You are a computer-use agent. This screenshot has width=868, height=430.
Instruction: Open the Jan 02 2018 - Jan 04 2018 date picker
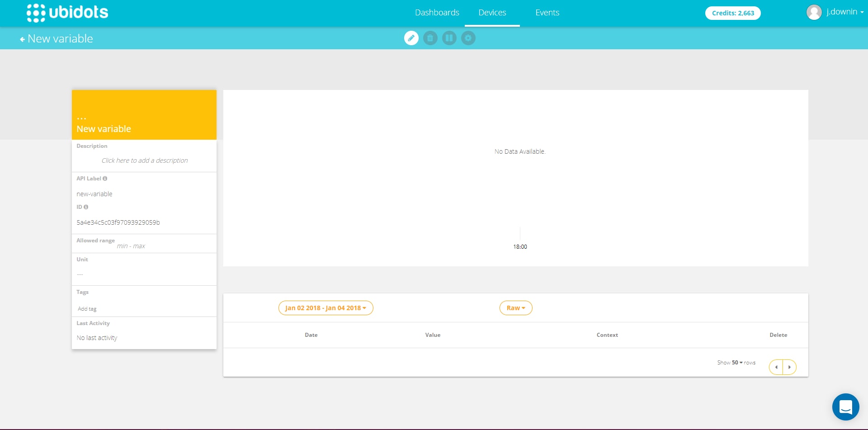(325, 308)
